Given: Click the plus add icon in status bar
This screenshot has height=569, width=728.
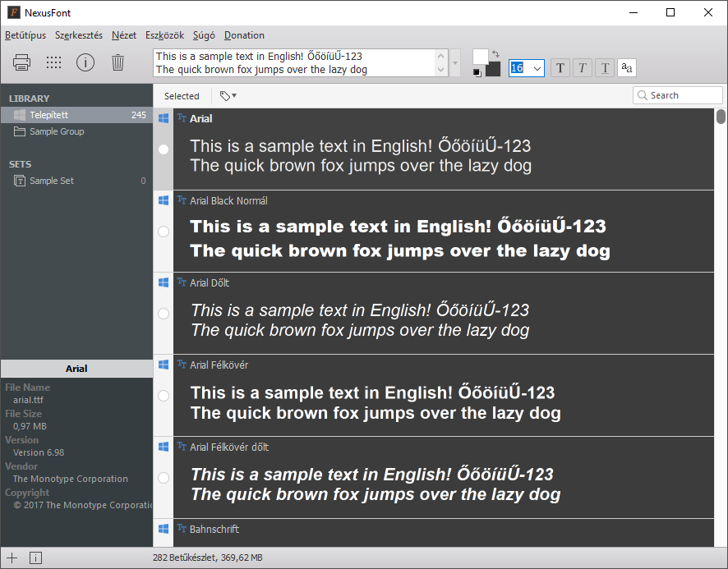Looking at the screenshot, I should tap(12, 558).
